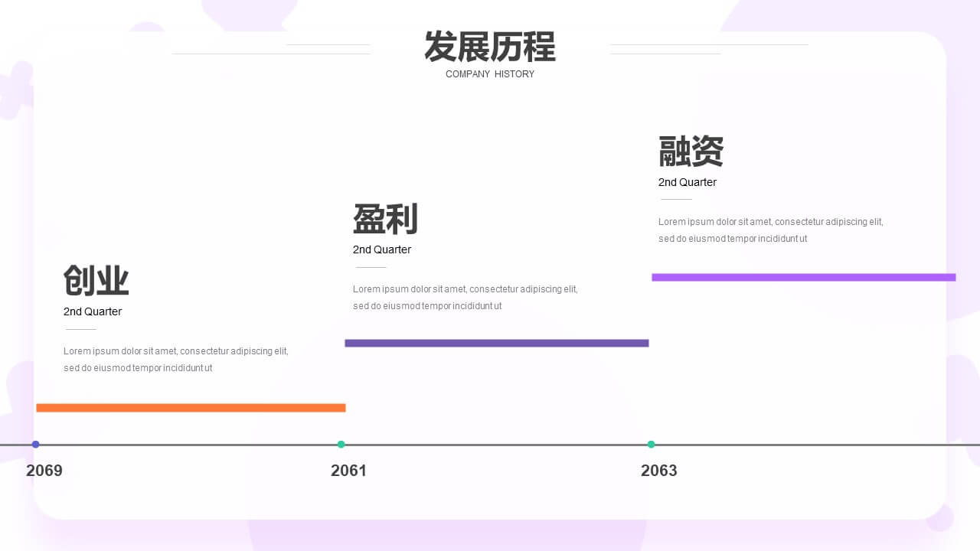Image resolution: width=980 pixels, height=551 pixels.
Task: Click Lorem ipsum paragraph under 盈利
Action: coord(465,298)
